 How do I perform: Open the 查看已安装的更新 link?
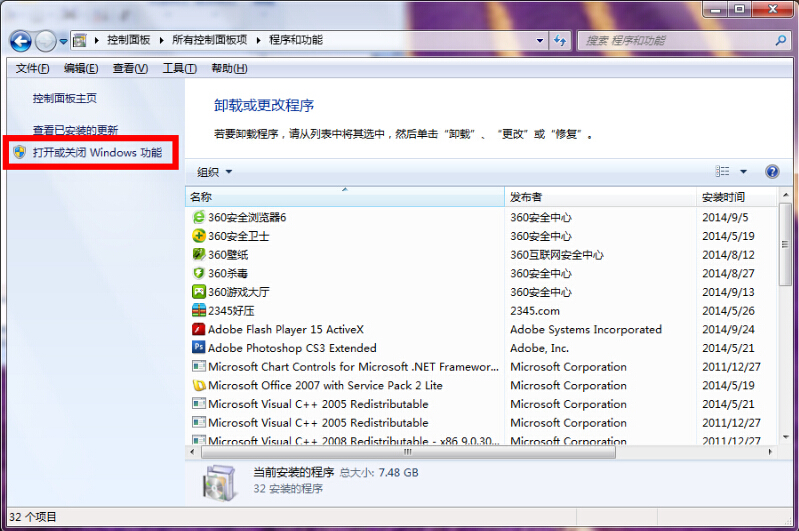(x=75, y=130)
